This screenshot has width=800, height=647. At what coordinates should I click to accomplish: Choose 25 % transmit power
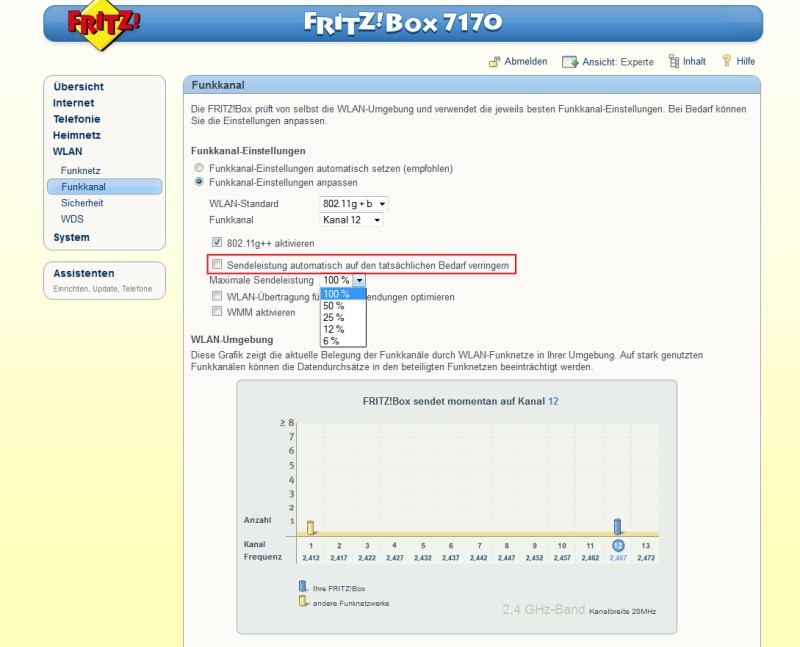click(x=343, y=317)
